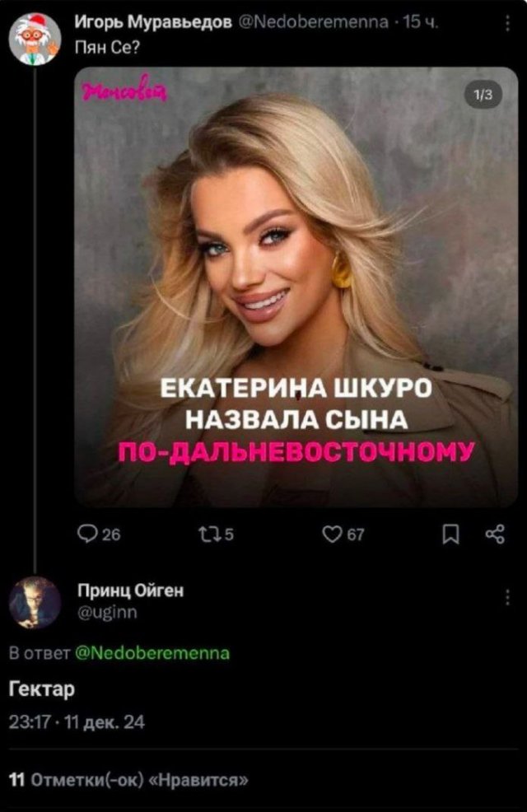Open the Игорь Муравьедов display name

coord(154,21)
